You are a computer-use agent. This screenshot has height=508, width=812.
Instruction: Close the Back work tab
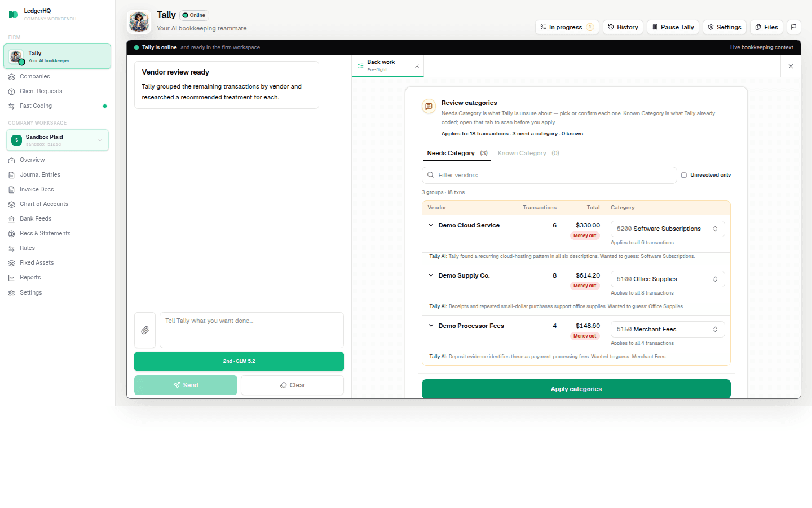[417, 66]
